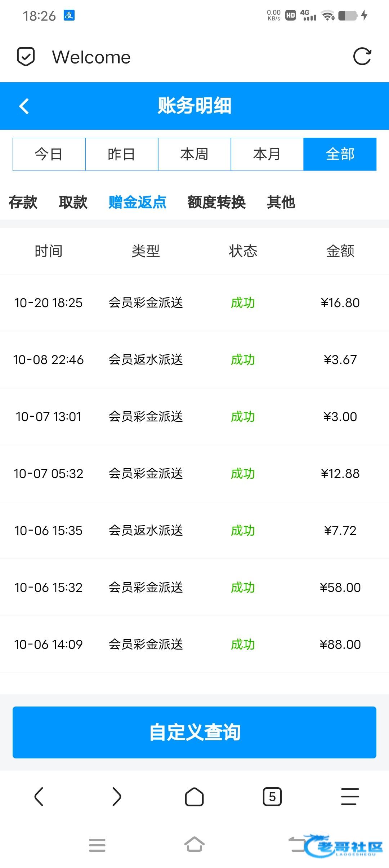This screenshot has width=389, height=868.
Task: Open the browser home page
Action: coord(194,796)
